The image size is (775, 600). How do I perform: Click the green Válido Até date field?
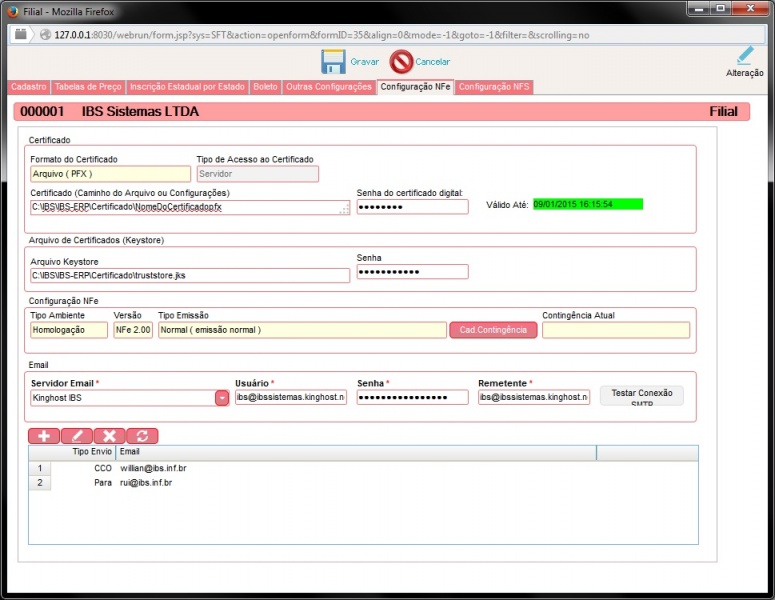click(588, 204)
